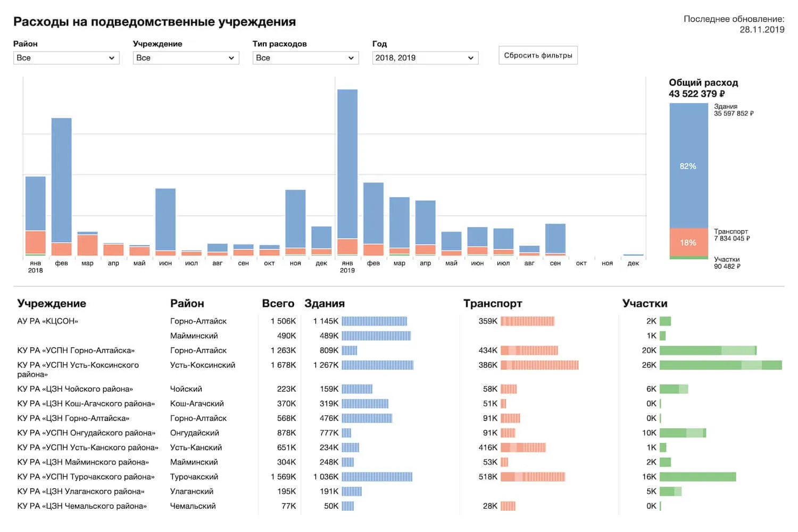The width and height of the screenshot is (798, 532).
Task: Click the Сбросить фильтры button
Action: tap(538, 55)
